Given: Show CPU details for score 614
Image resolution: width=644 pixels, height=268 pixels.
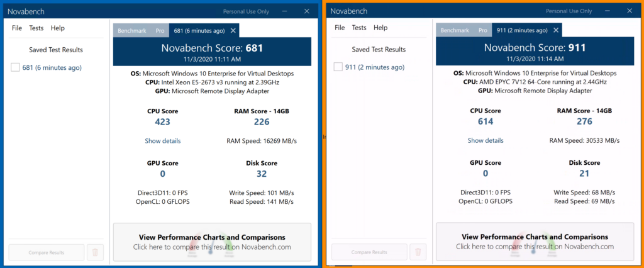Looking at the screenshot, I should point(486,140).
